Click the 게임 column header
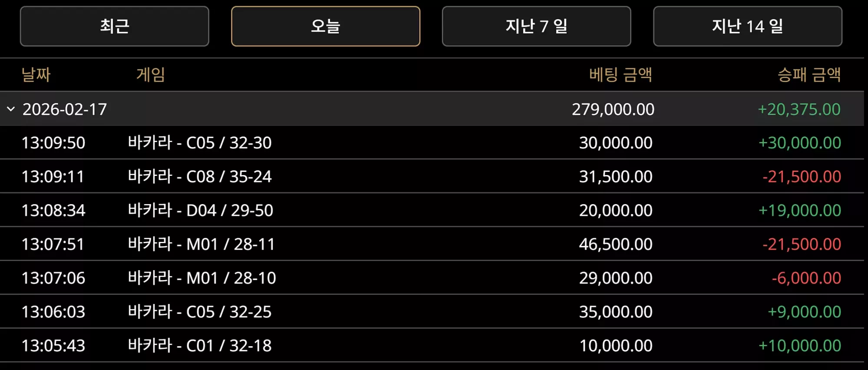868x370 pixels. 150,75
